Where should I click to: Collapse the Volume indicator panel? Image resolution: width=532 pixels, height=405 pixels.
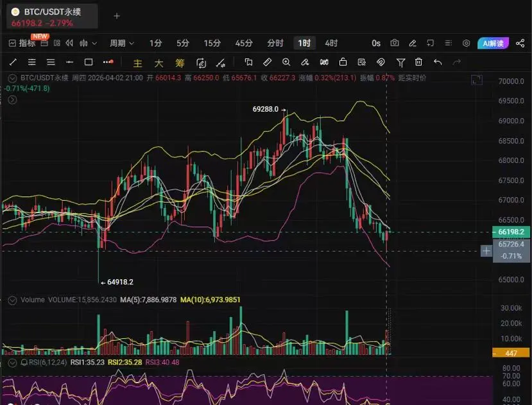13,300
